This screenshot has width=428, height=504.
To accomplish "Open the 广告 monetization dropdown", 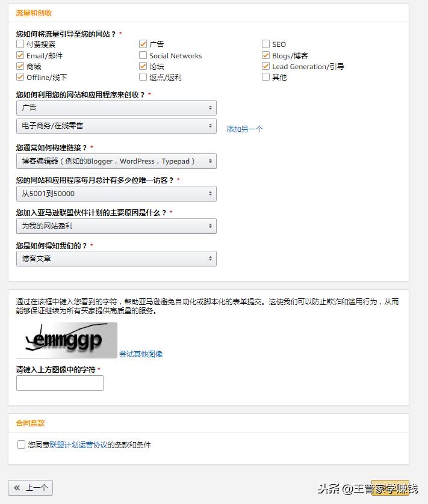I will (116, 108).
